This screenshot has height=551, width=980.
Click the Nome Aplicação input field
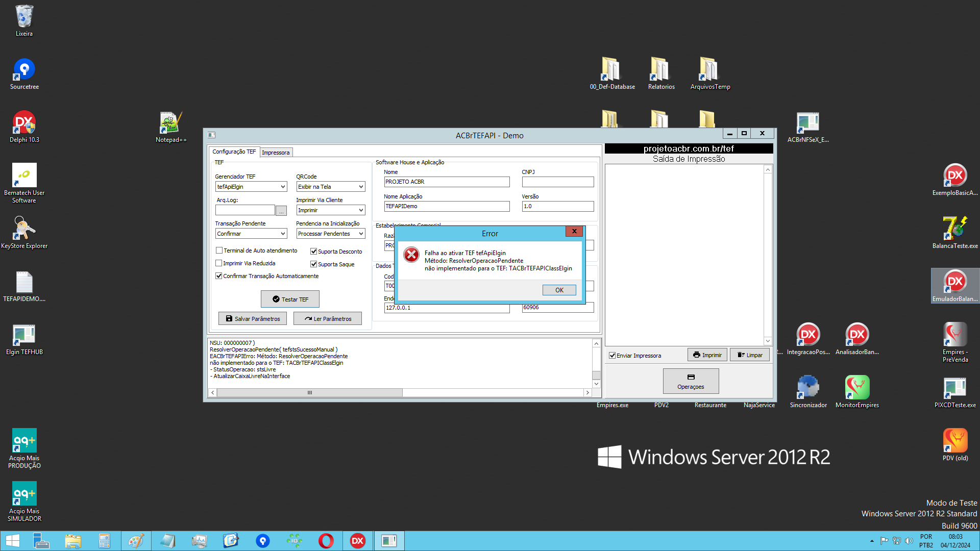(447, 206)
